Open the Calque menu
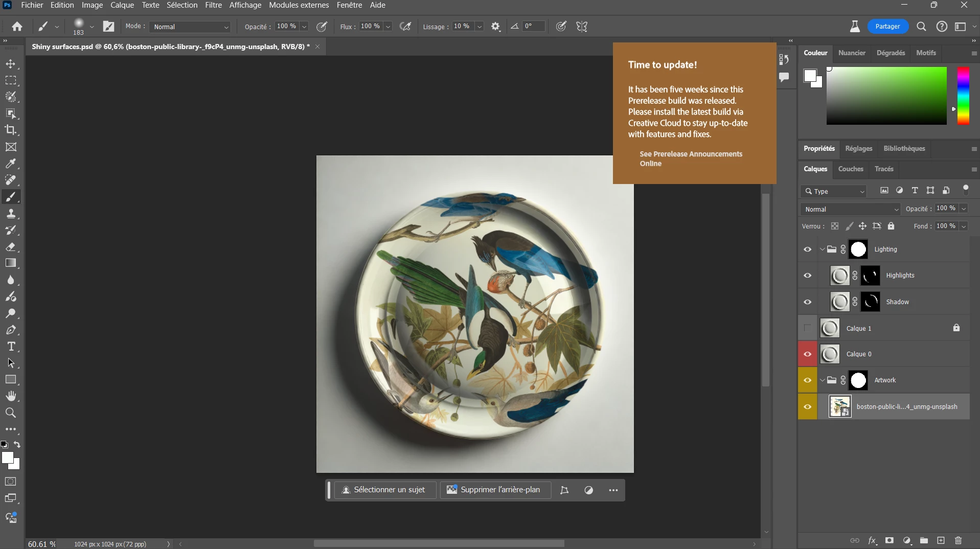Screen dimensions: 980x549 click(x=122, y=5)
